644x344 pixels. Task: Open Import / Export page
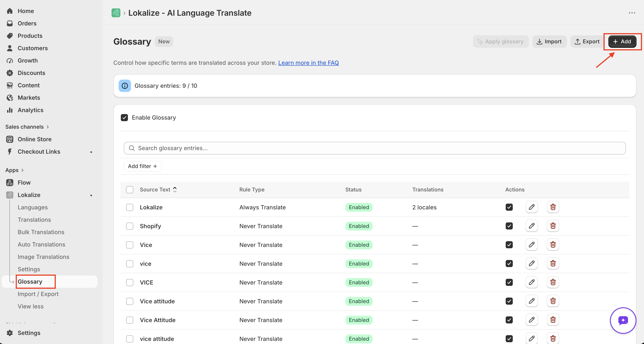pyautogui.click(x=38, y=294)
